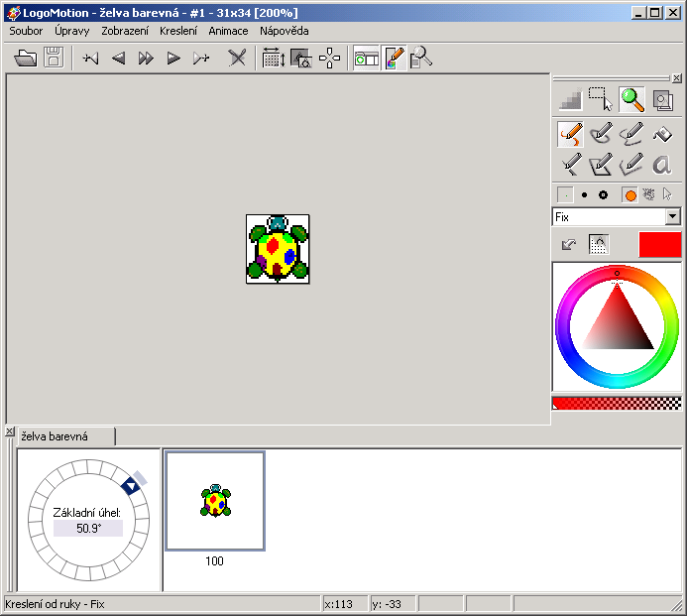The height and width of the screenshot is (616, 687).
Task: Select the curved line pencil tool
Action: [631, 133]
